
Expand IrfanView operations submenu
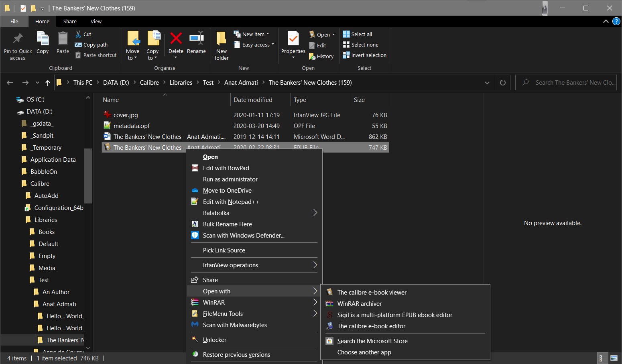coord(254,265)
